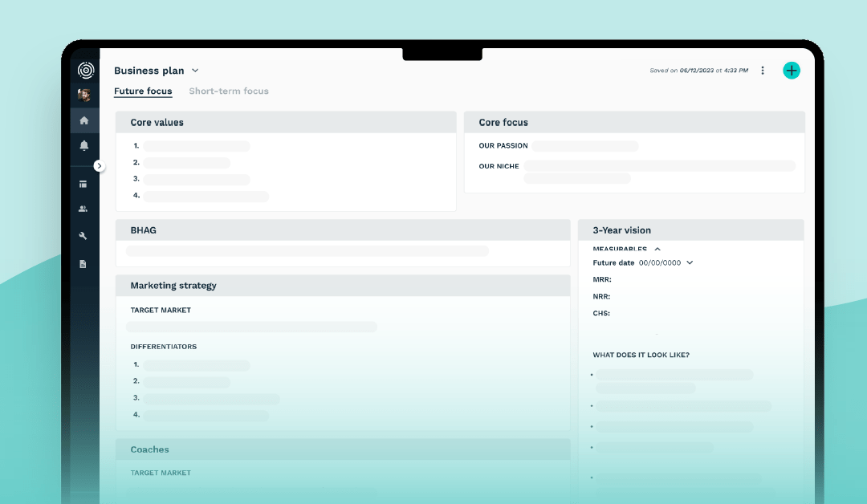
Task: Collapse the Measurables section
Action: coord(657,250)
